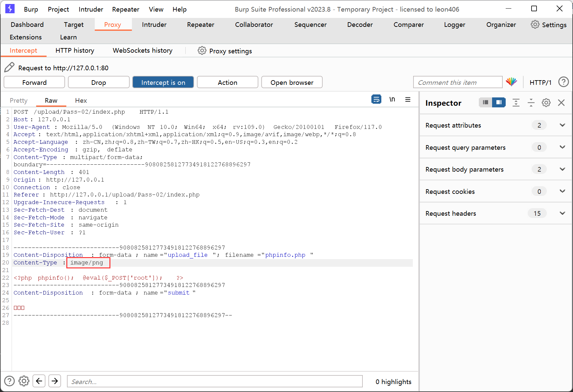Screen dimensions: 573x392
Task: Switch to the Comparer tab
Action: 409,25
